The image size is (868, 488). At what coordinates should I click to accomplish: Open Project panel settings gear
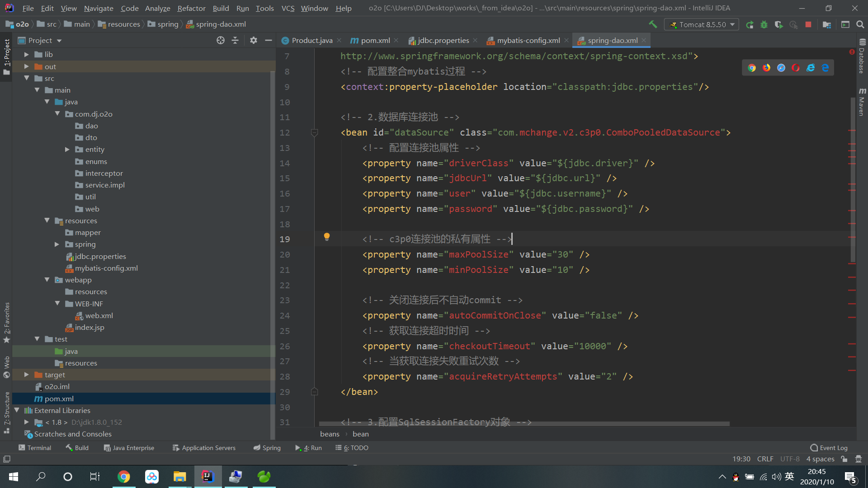254,40
